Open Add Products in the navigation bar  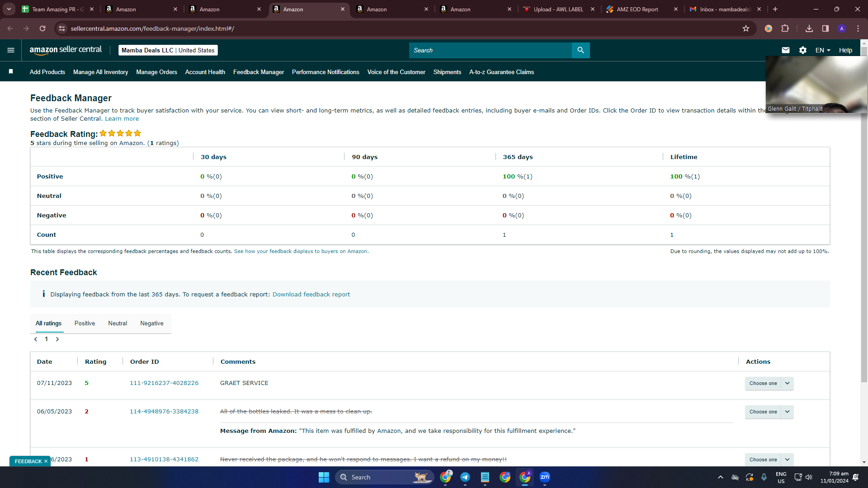coord(47,72)
